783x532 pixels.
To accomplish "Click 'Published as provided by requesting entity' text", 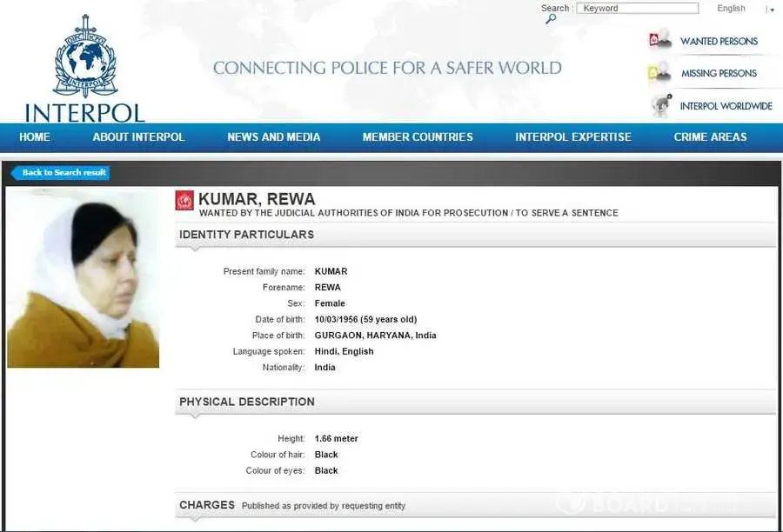I will pyautogui.click(x=324, y=506).
